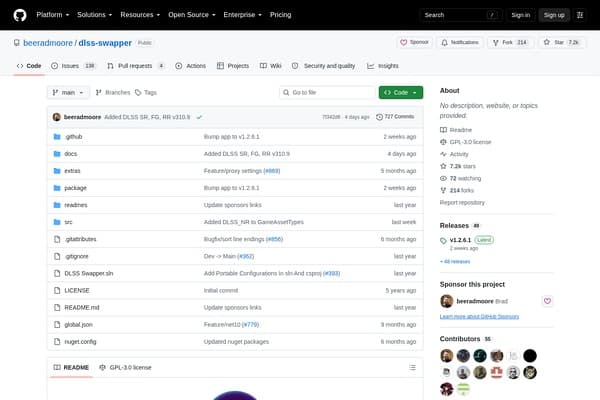
Task: Open Readme link in About sidebar
Action: point(456,130)
